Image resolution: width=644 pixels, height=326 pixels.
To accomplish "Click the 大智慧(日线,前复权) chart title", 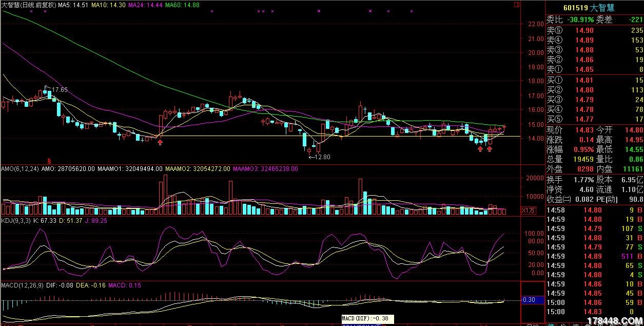I will [28, 5].
